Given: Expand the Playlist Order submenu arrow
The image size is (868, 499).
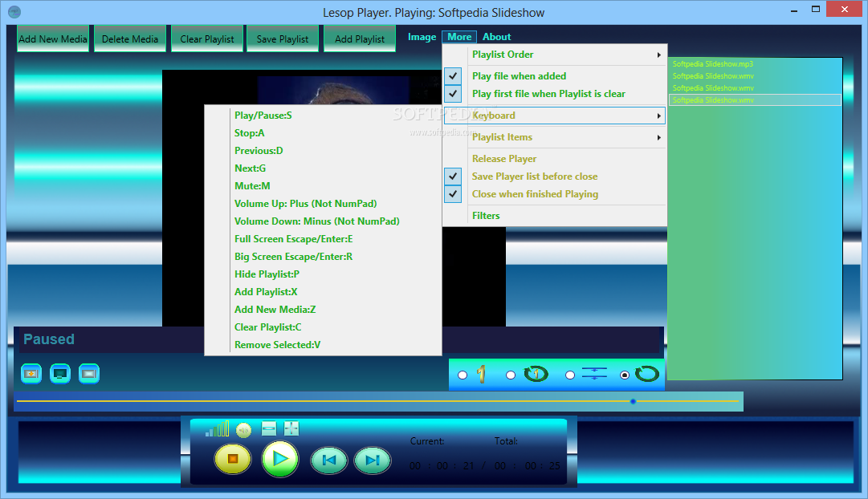Looking at the screenshot, I should click(658, 55).
